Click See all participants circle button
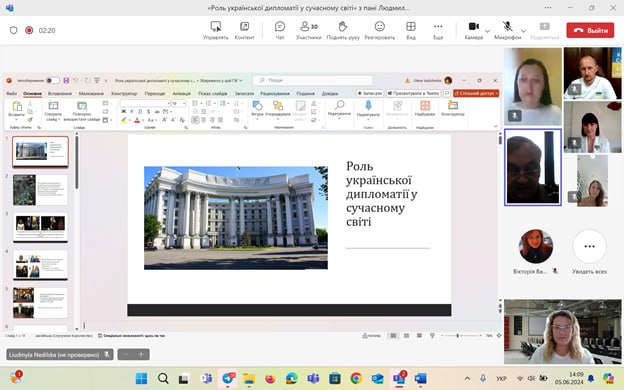Viewport: 624px width, 390px height. [589, 246]
